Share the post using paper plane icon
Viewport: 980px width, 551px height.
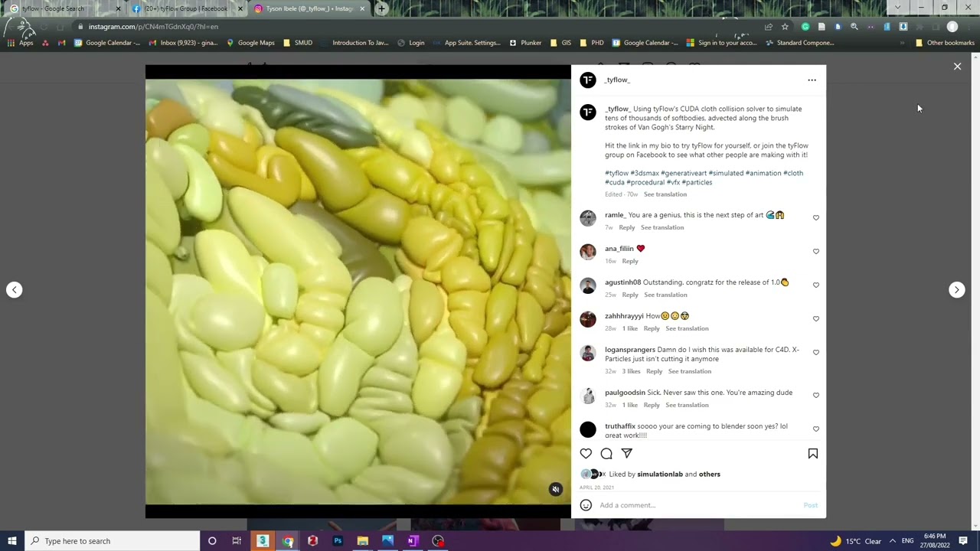pyautogui.click(x=627, y=454)
